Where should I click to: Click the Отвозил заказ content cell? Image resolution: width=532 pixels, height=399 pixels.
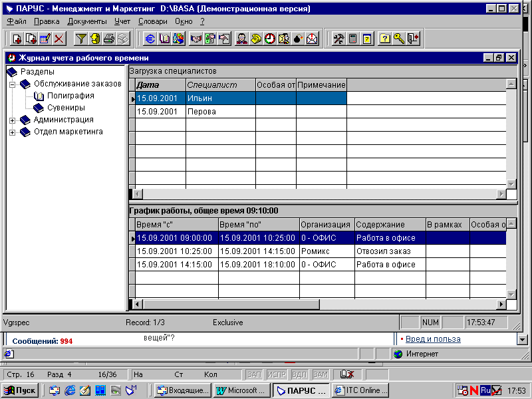390,251
